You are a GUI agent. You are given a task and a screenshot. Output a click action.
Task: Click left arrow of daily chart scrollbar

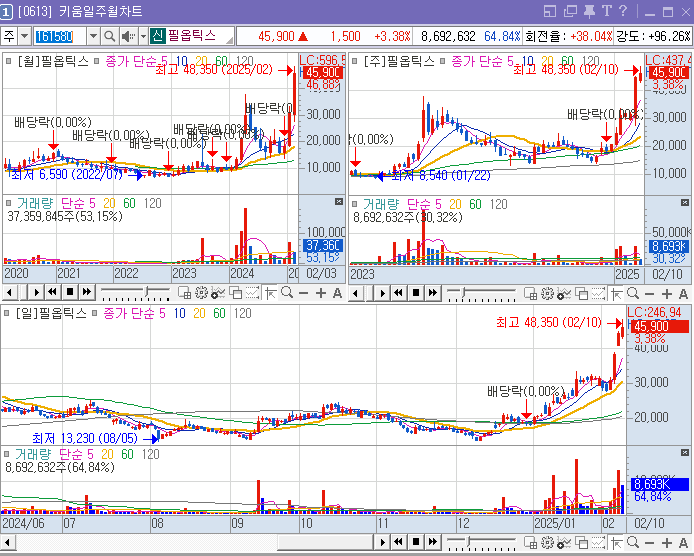coord(7,542)
